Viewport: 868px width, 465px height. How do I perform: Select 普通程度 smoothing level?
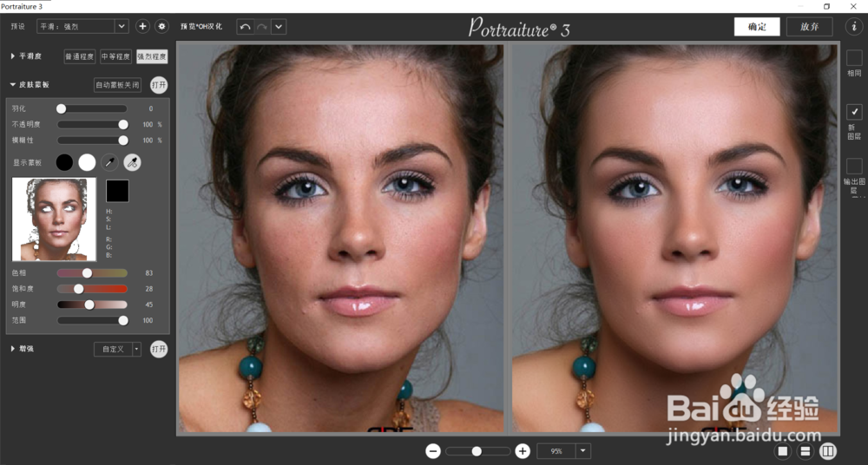coord(80,56)
